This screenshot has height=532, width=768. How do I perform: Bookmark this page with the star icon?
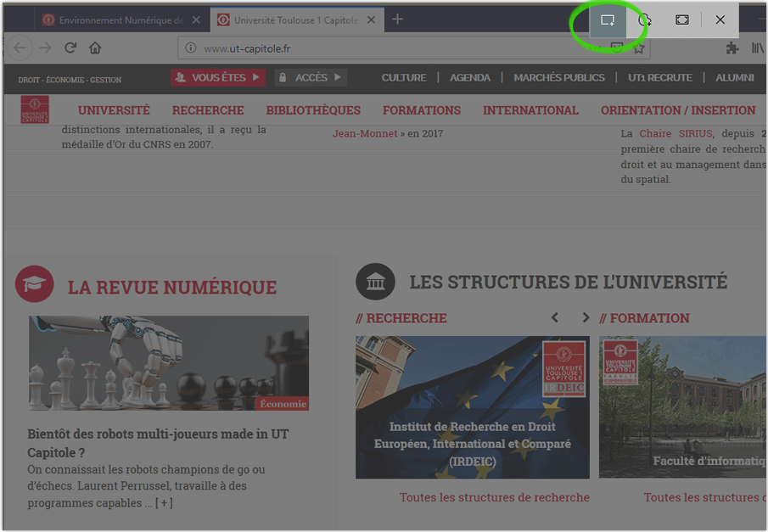[639, 48]
